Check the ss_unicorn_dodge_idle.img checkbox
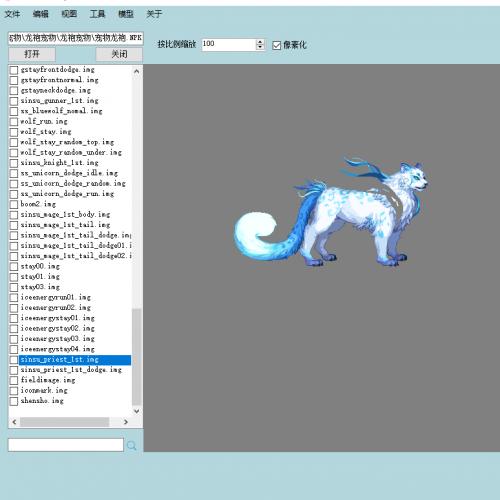The width and height of the screenshot is (500, 500). [14, 173]
